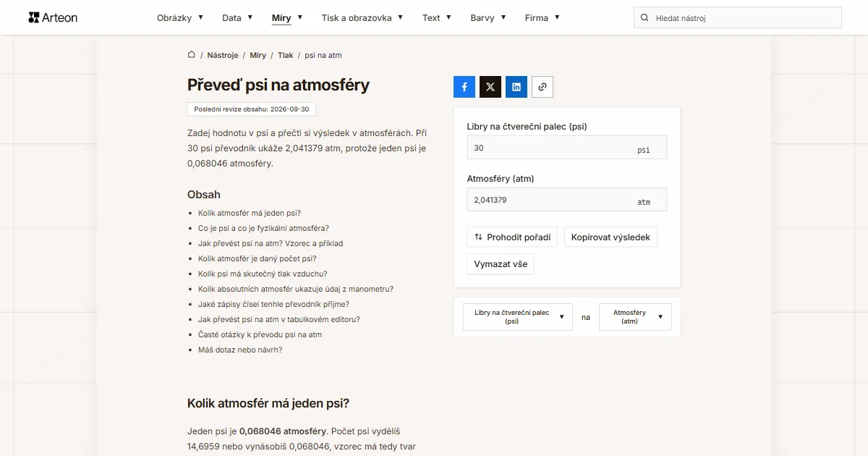Viewport: 868px width, 456px height.
Task: Open 'Jak převést psi na atm? Vzorec a příklad'
Action: (x=271, y=243)
